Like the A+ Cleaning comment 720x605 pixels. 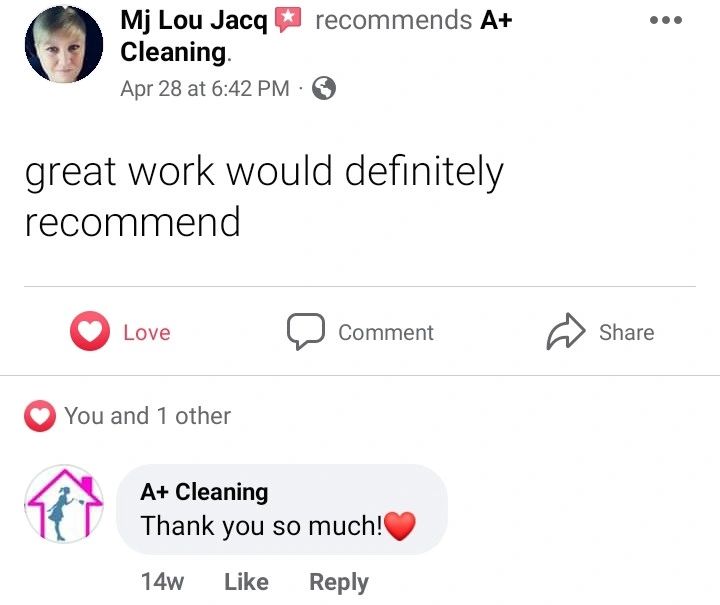(246, 582)
